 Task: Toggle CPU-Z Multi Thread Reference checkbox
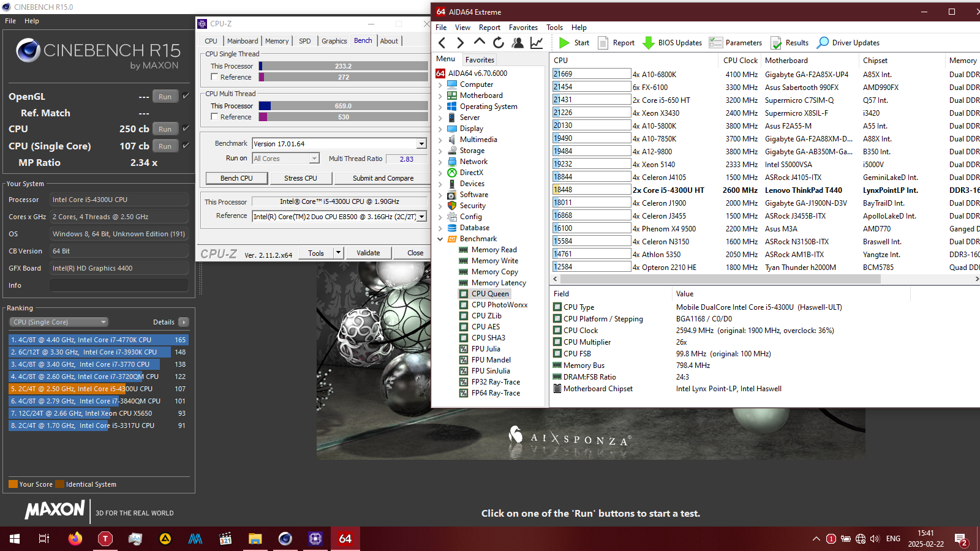(214, 116)
